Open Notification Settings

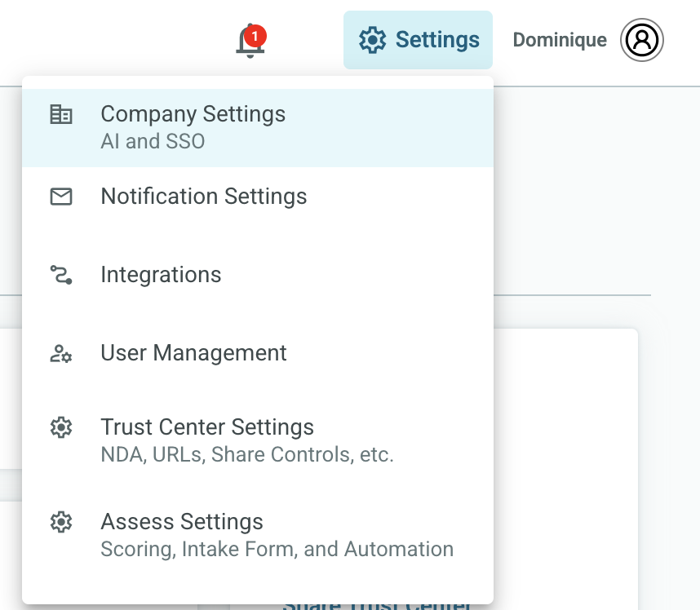click(x=258, y=197)
